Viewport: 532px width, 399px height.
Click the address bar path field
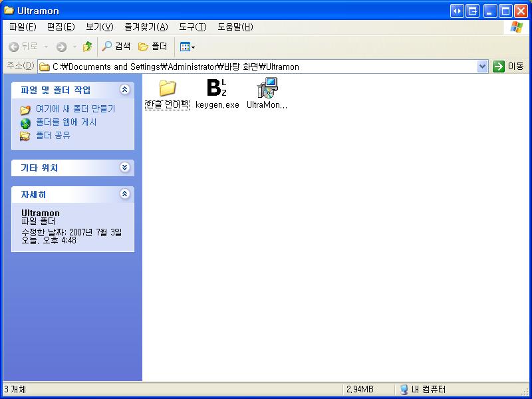[263, 66]
